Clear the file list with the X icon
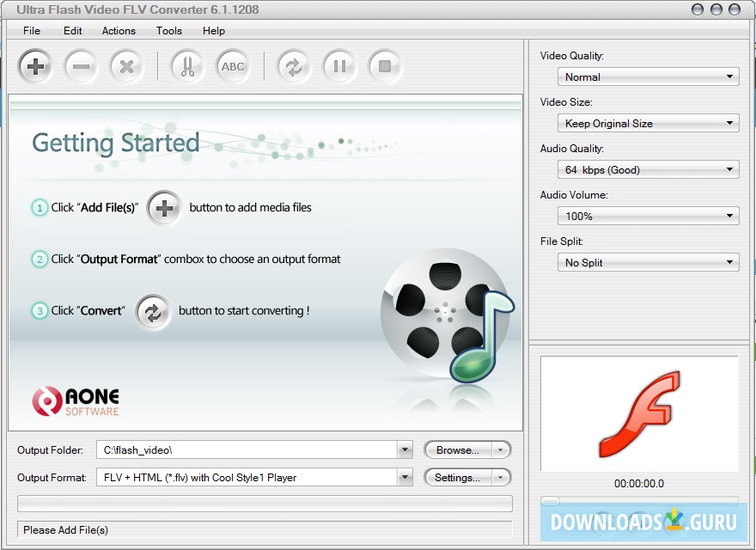The width and height of the screenshot is (756, 550). pyautogui.click(x=127, y=66)
